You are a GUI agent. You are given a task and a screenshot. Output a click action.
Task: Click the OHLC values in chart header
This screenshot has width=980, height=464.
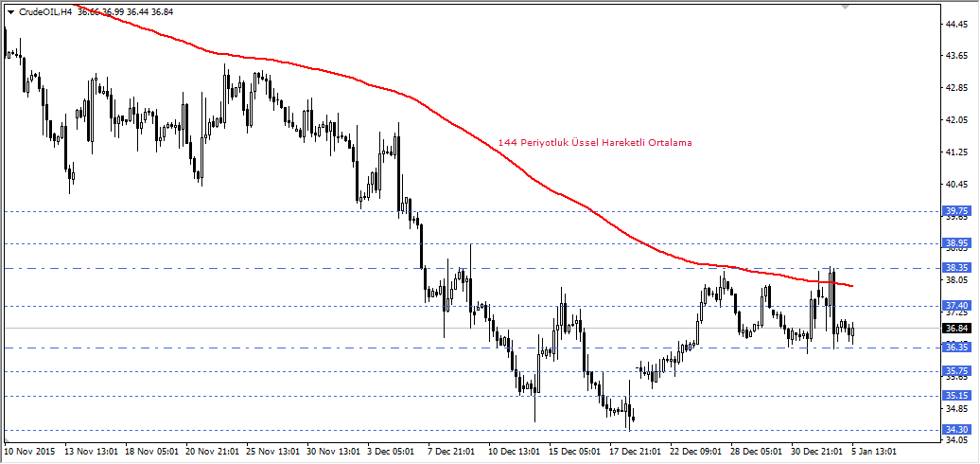coord(132,11)
